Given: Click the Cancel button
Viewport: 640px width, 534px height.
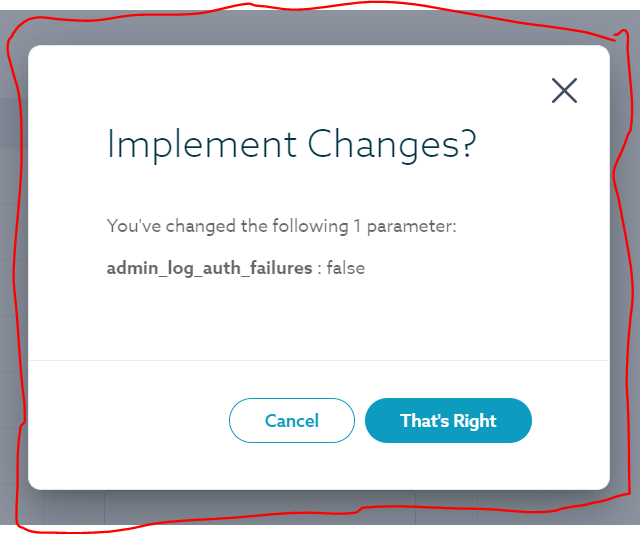Looking at the screenshot, I should coord(292,421).
